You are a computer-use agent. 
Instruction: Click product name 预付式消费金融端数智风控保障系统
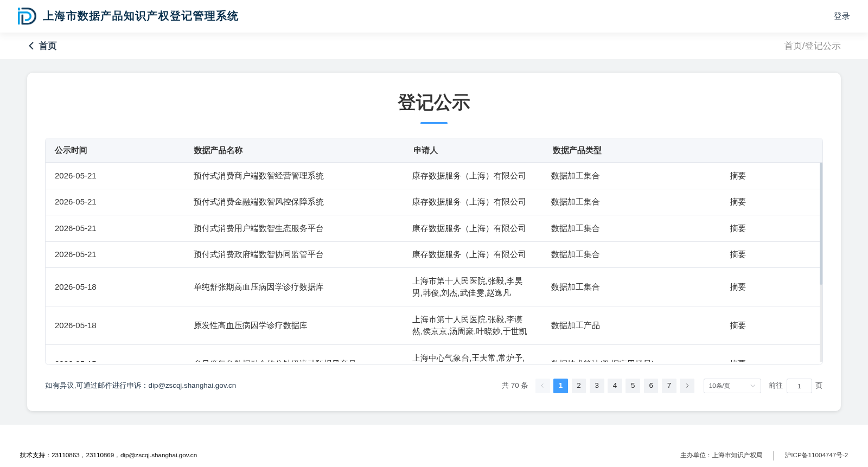[x=259, y=202]
